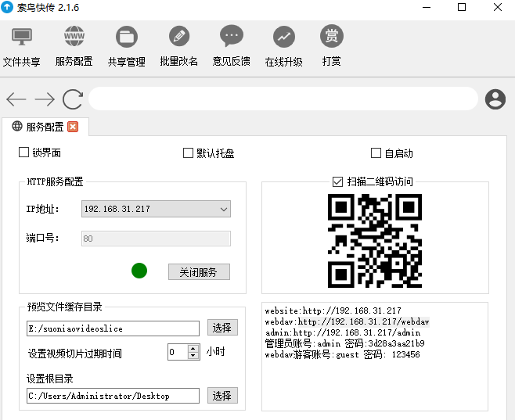The width and height of the screenshot is (515, 420).
Task: Go back with the left arrow
Action: tap(16, 99)
